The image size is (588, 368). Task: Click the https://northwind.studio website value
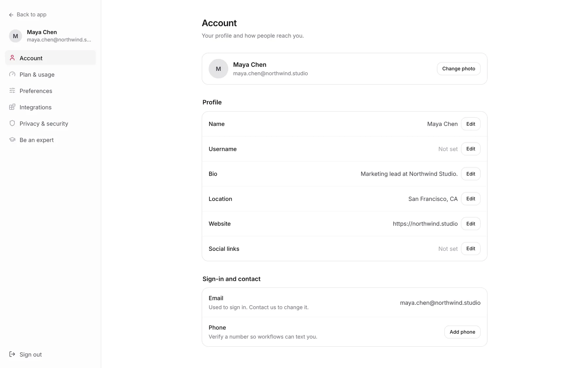point(425,224)
